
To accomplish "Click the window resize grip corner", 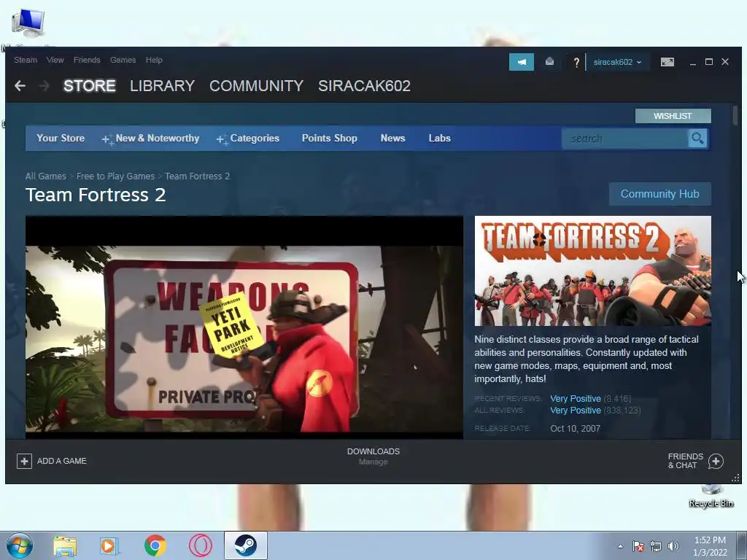I will [x=735, y=478].
